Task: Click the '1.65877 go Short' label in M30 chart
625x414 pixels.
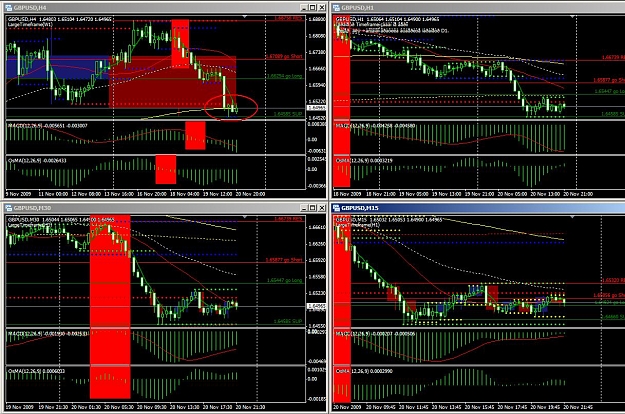Action: tap(284, 260)
